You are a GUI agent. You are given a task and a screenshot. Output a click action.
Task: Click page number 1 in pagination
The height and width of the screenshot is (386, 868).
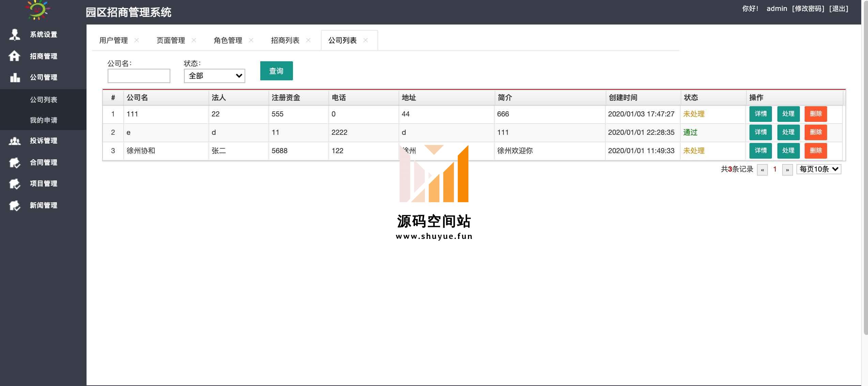pyautogui.click(x=775, y=169)
